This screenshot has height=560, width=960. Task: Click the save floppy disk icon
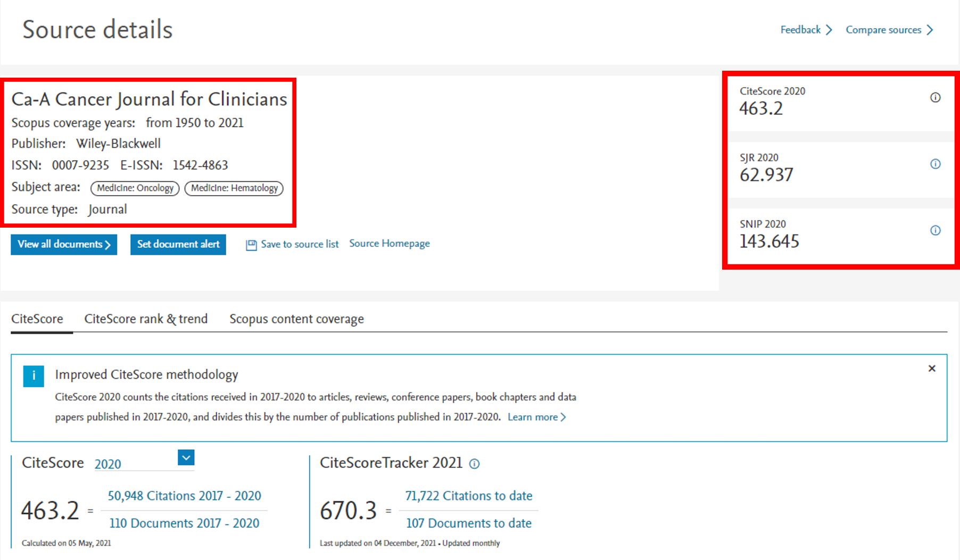tap(251, 245)
